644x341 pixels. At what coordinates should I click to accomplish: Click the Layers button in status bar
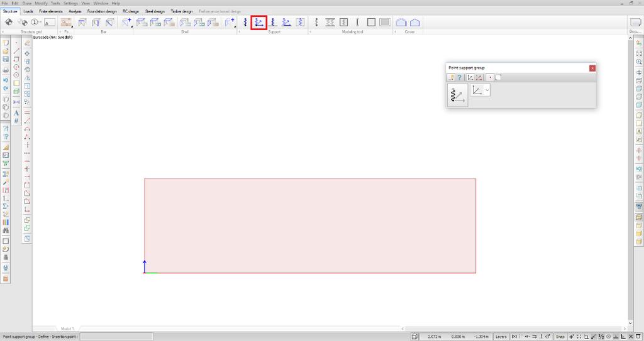tap(501, 337)
